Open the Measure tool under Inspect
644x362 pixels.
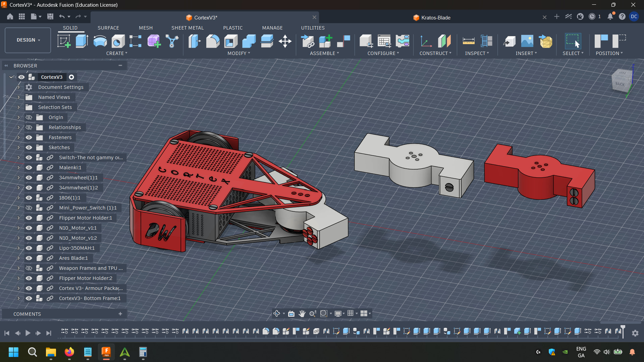(x=468, y=42)
